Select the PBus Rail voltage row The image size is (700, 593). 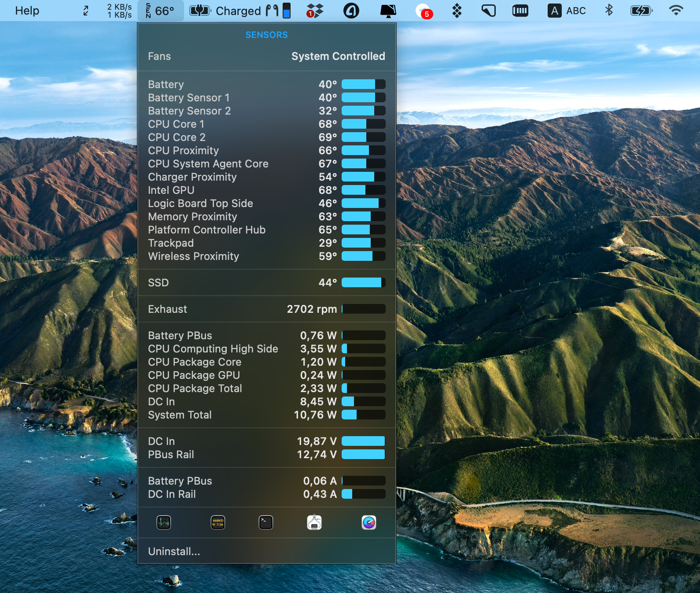[267, 454]
